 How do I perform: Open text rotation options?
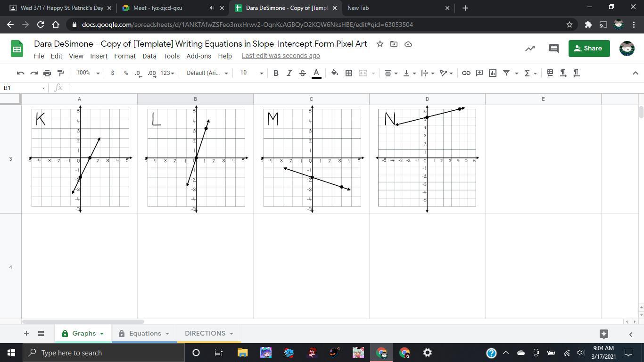pyautogui.click(x=446, y=73)
